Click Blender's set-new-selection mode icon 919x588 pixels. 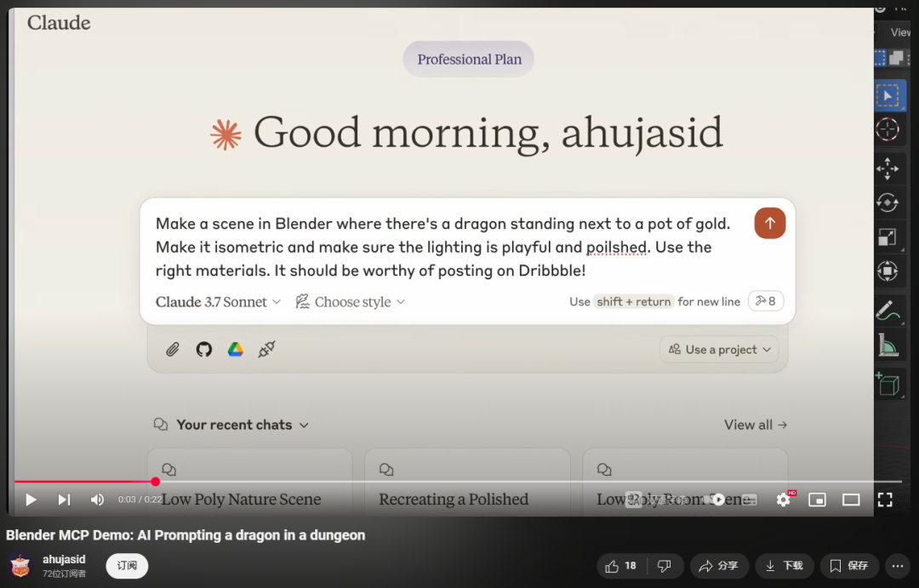tap(881, 58)
